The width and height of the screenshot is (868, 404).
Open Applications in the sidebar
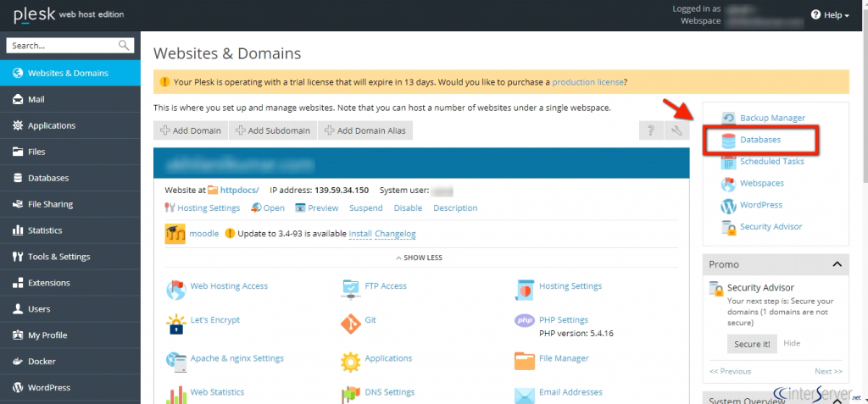[70, 125]
